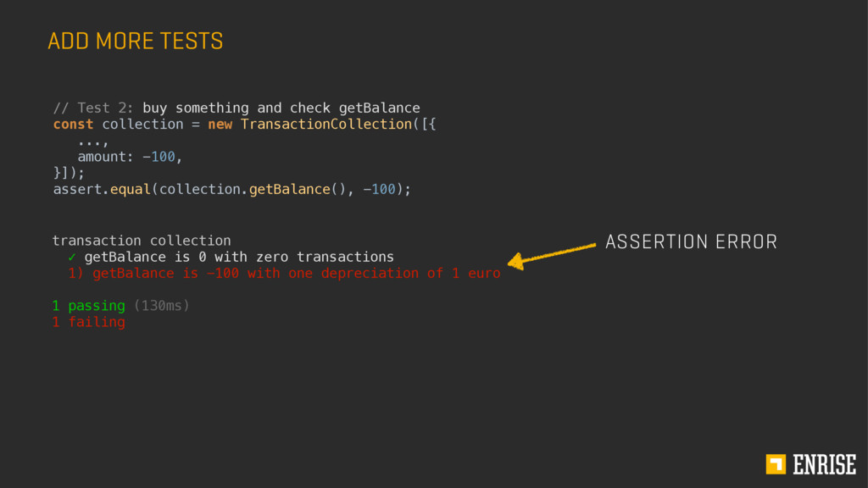
Task: Click the 'const' keyword in the code
Action: [x=73, y=124]
